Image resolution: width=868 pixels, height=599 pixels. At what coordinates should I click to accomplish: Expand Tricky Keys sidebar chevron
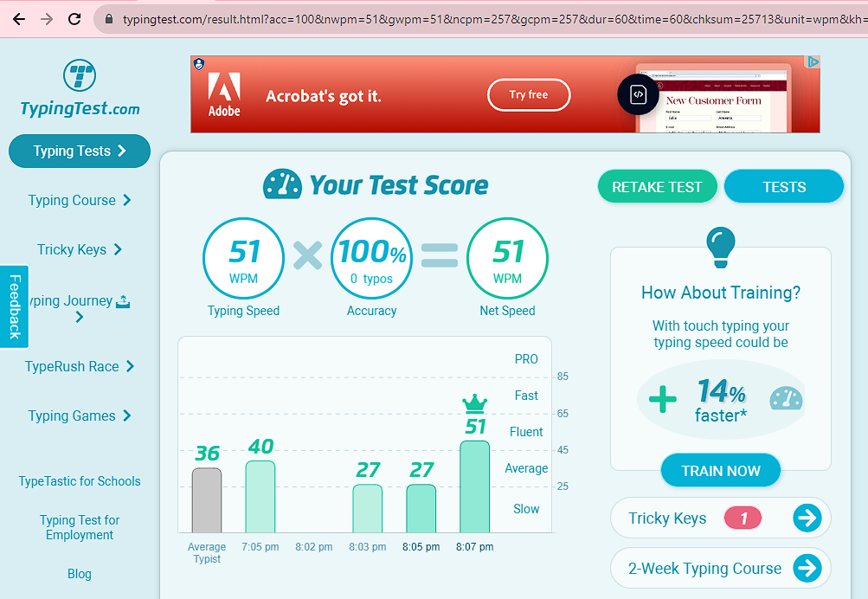pos(118,249)
